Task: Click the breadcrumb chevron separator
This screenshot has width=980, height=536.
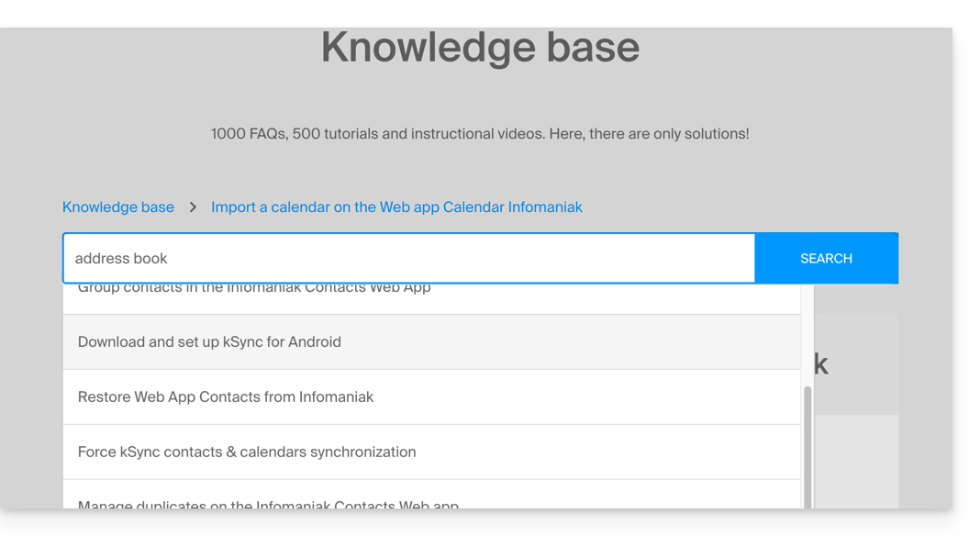Action: coord(193,207)
